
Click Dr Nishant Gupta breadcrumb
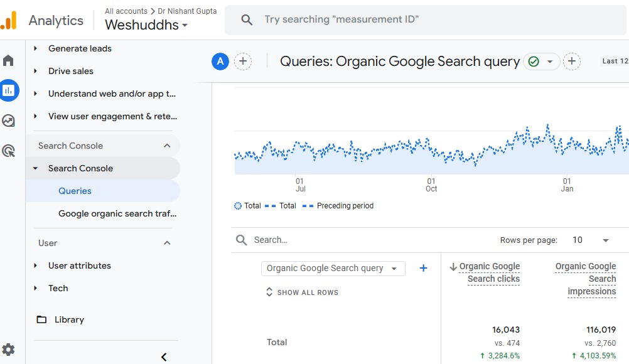pyautogui.click(x=187, y=11)
